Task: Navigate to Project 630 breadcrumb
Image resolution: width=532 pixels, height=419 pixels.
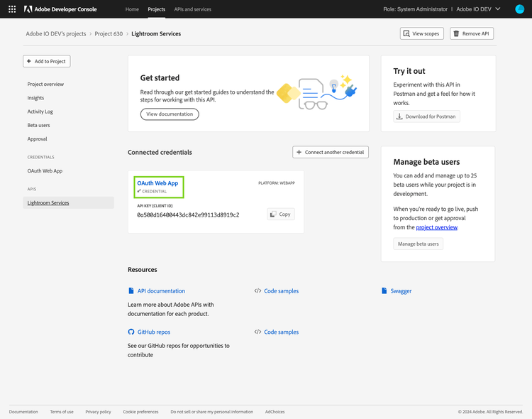Action: [109, 33]
